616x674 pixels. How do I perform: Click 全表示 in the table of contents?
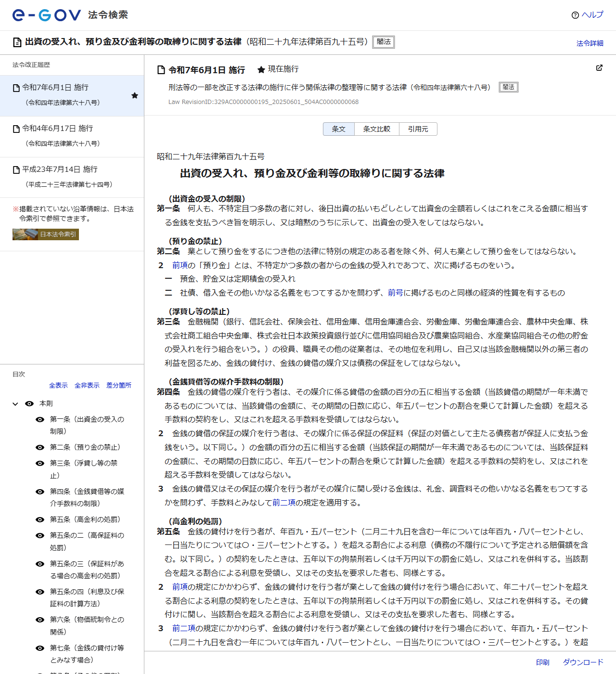[x=58, y=386]
